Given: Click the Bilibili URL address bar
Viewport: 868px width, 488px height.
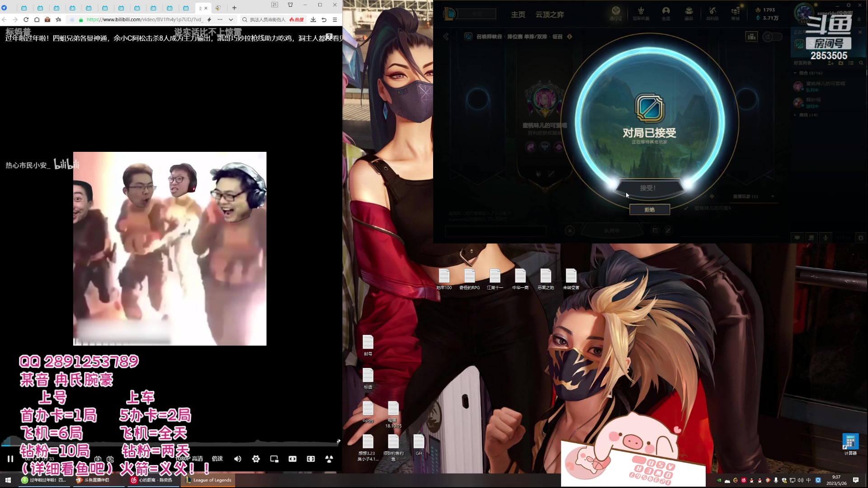Looking at the screenshot, I should tap(144, 19).
